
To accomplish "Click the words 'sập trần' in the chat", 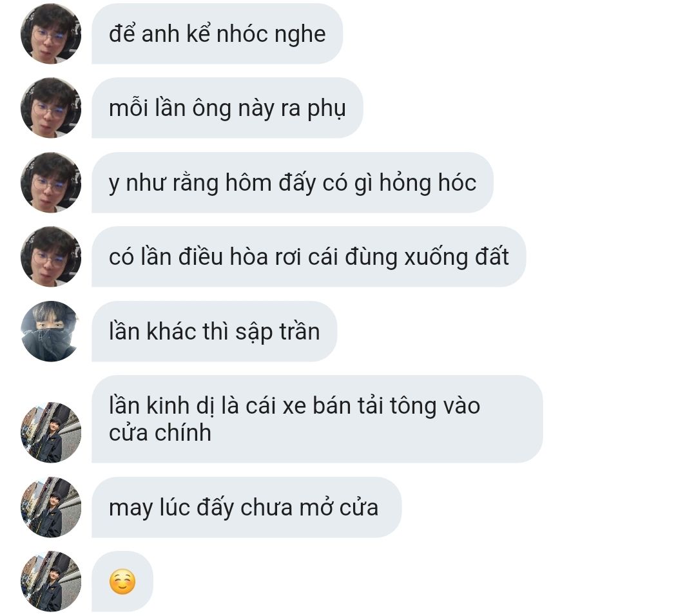I will coord(277,332).
